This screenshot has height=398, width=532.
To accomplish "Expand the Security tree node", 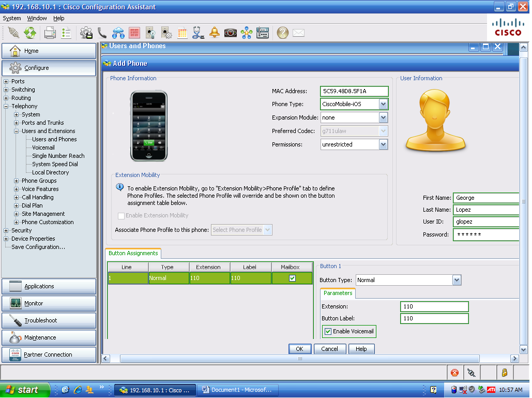I will point(6,231).
